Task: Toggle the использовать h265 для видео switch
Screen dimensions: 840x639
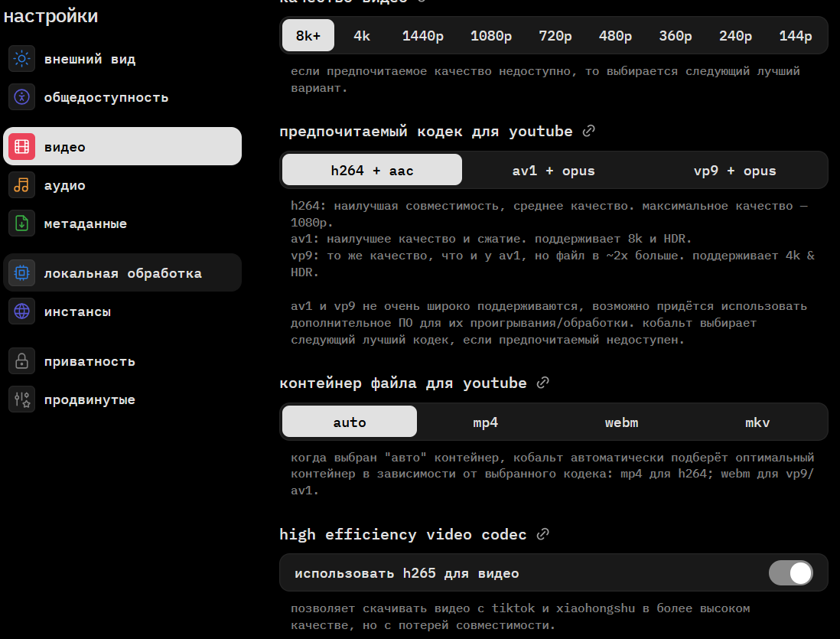Action: point(791,573)
